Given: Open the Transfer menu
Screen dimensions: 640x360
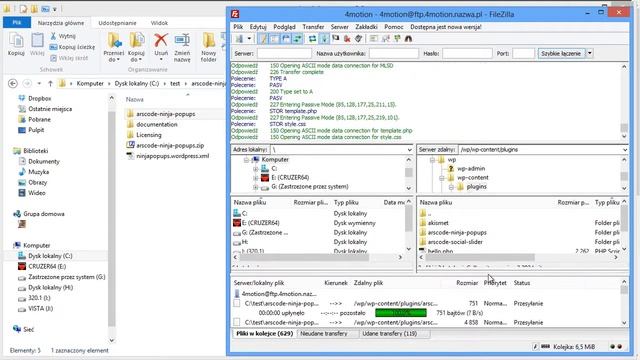Looking at the screenshot, I should [313, 27].
